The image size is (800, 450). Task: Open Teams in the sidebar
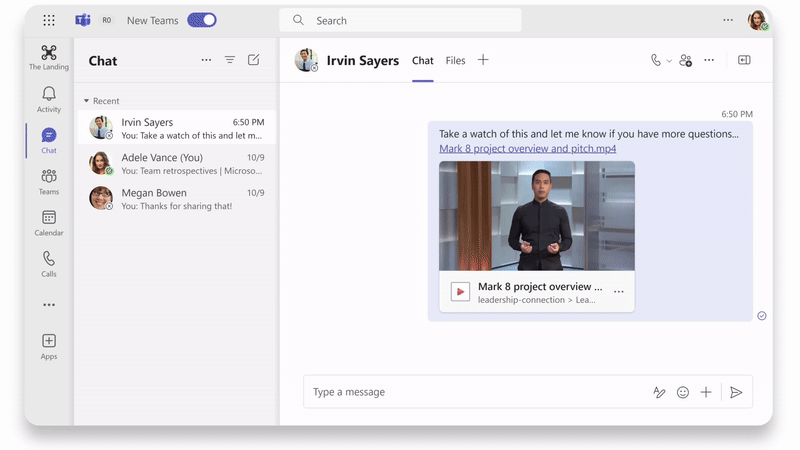point(49,182)
